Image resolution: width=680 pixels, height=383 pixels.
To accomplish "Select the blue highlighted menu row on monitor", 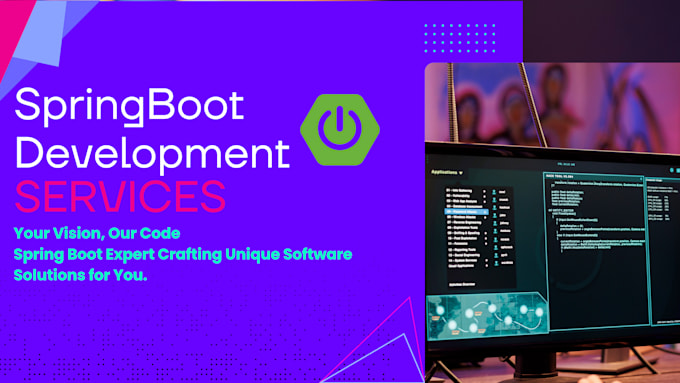I will pyautogui.click(x=467, y=212).
